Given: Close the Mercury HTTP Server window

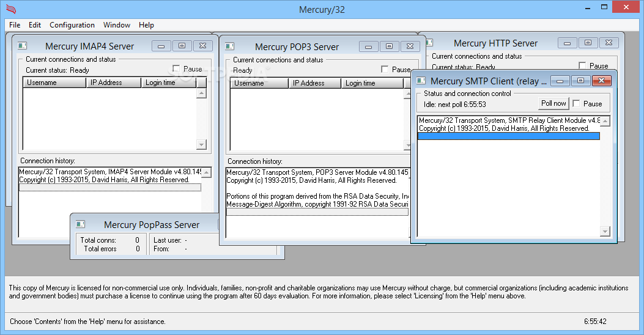Looking at the screenshot, I should (609, 43).
